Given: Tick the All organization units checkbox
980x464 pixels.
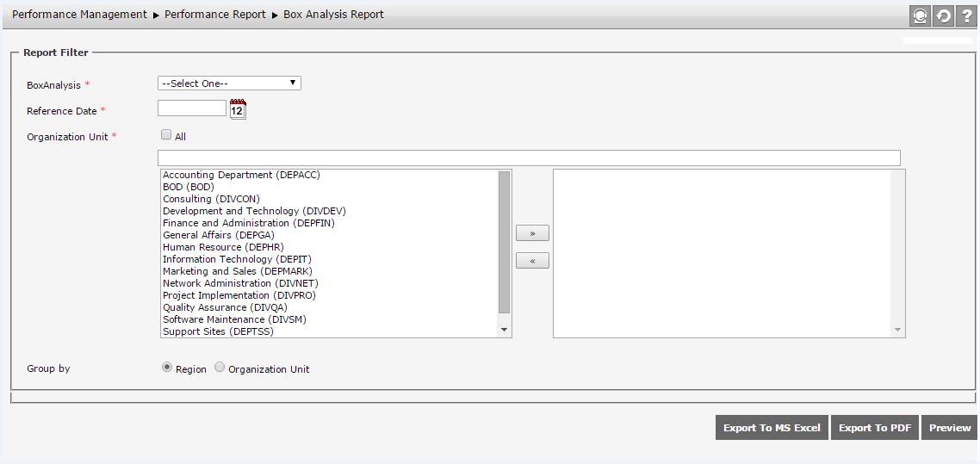Looking at the screenshot, I should coord(166,135).
